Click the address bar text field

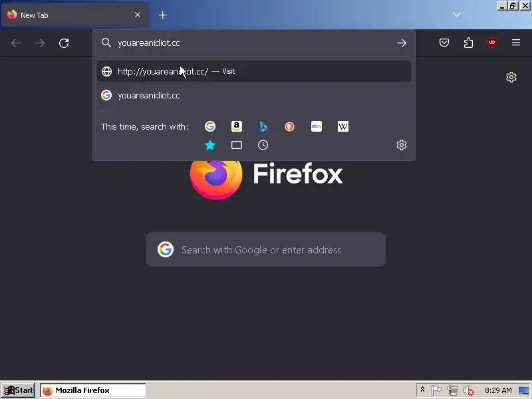tap(255, 43)
